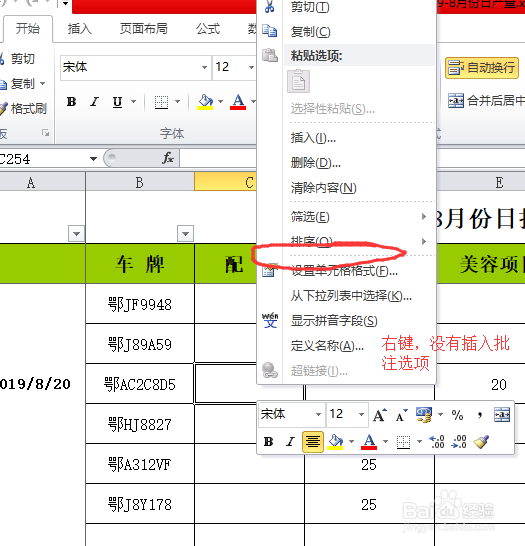
Task: Click the ribbon borders icon
Action: [162, 102]
